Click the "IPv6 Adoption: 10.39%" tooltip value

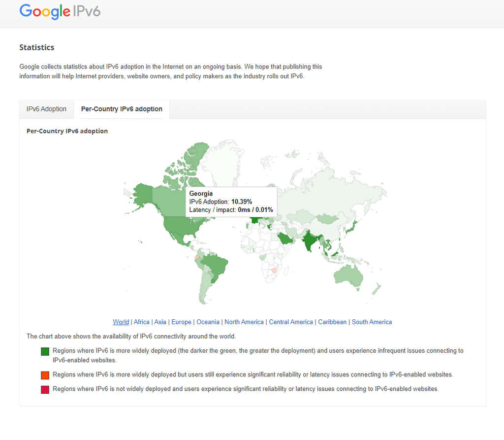(220, 202)
